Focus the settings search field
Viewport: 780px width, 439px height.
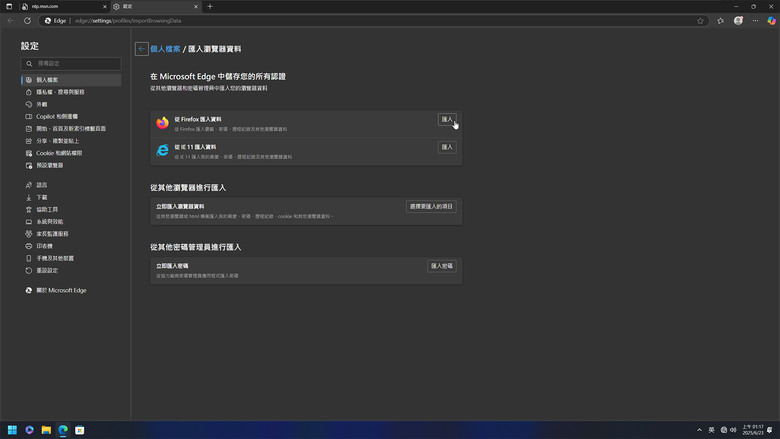[x=71, y=64]
